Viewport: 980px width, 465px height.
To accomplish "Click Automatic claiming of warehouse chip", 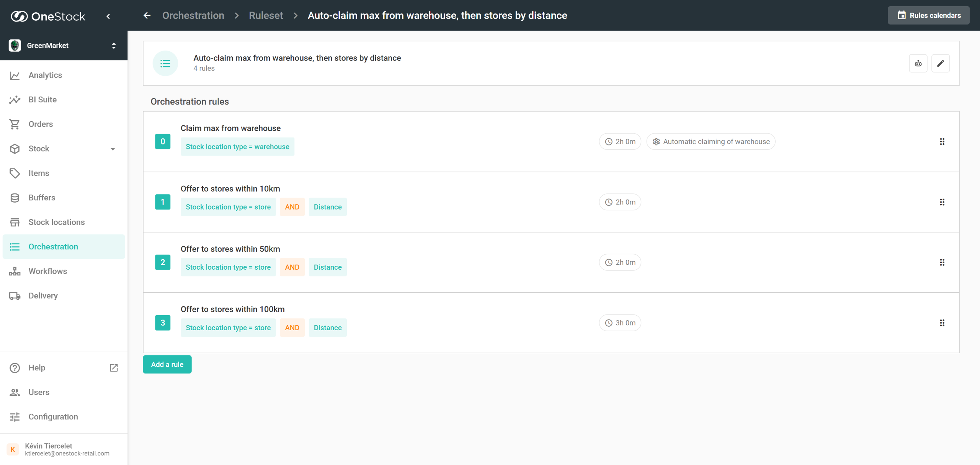I will pos(710,142).
